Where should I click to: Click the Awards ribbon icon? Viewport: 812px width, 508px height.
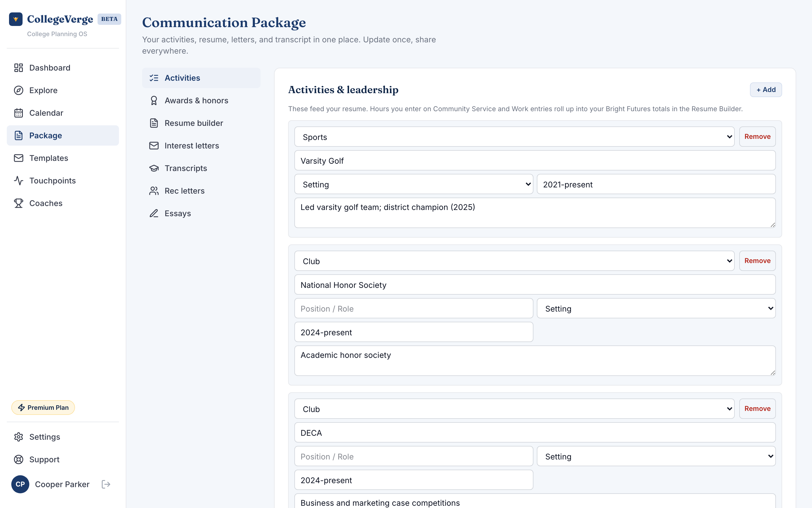click(x=154, y=100)
